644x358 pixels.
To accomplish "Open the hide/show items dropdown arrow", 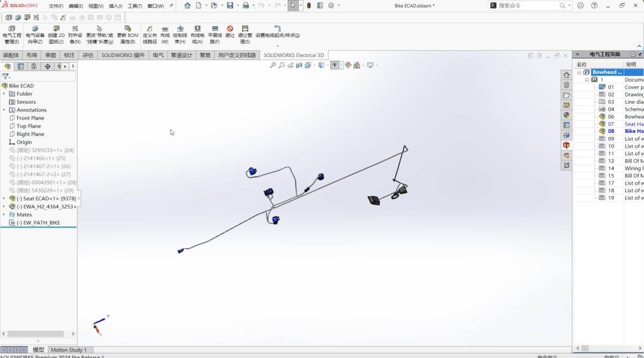I will coord(341,66).
